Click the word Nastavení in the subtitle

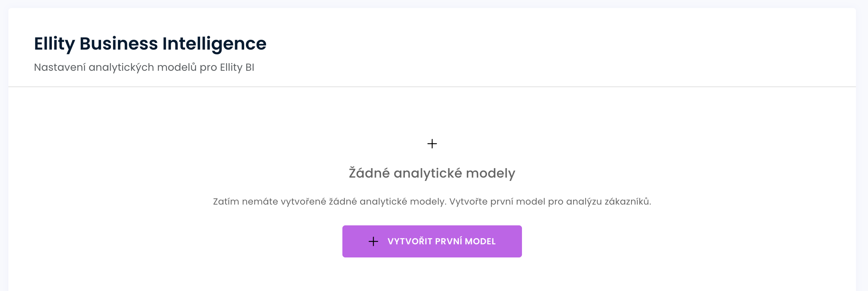[59, 67]
